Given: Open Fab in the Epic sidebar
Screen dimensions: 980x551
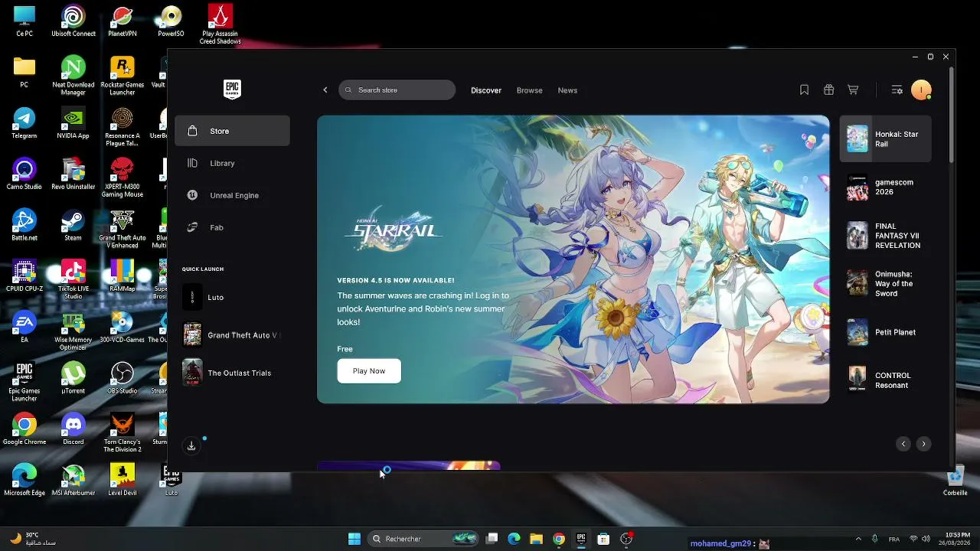Looking at the screenshot, I should [232, 227].
